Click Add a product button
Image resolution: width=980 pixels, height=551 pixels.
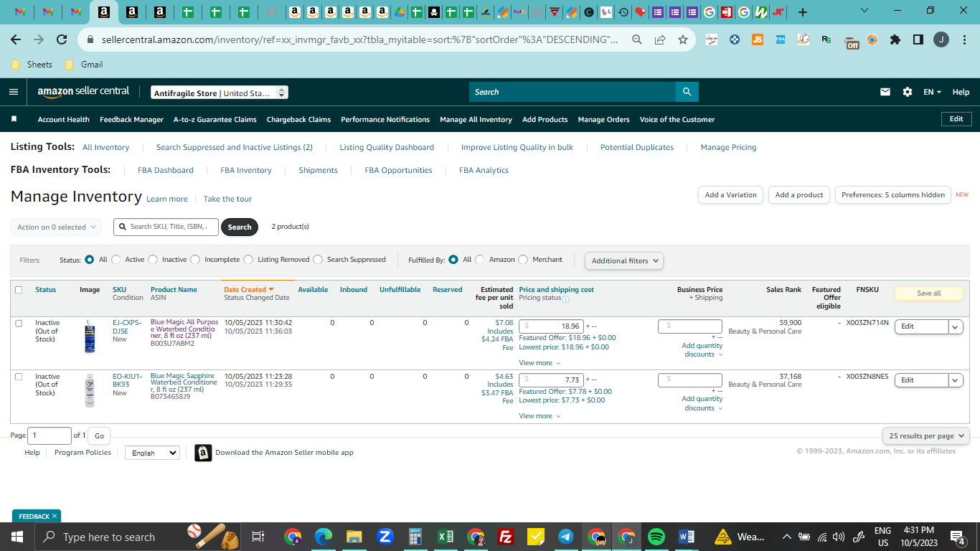point(799,195)
